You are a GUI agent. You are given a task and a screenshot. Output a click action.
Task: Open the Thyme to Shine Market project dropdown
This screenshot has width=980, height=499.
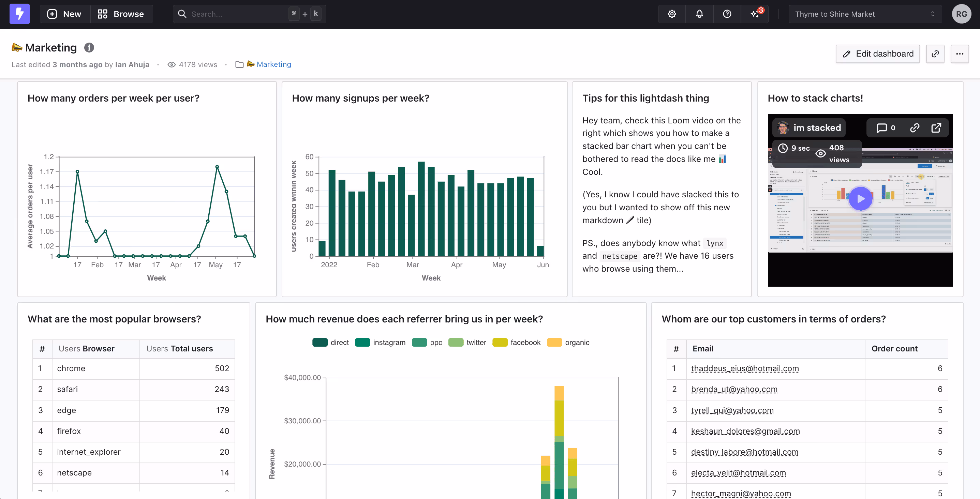point(865,14)
